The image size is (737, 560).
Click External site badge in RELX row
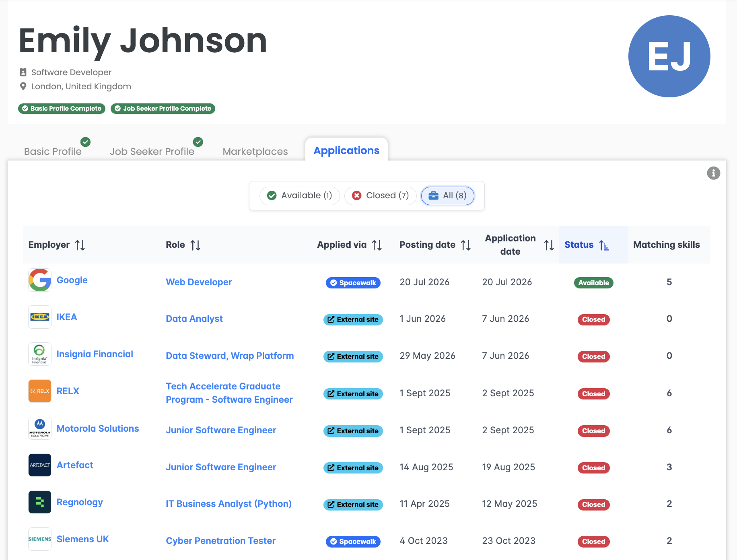tap(353, 394)
